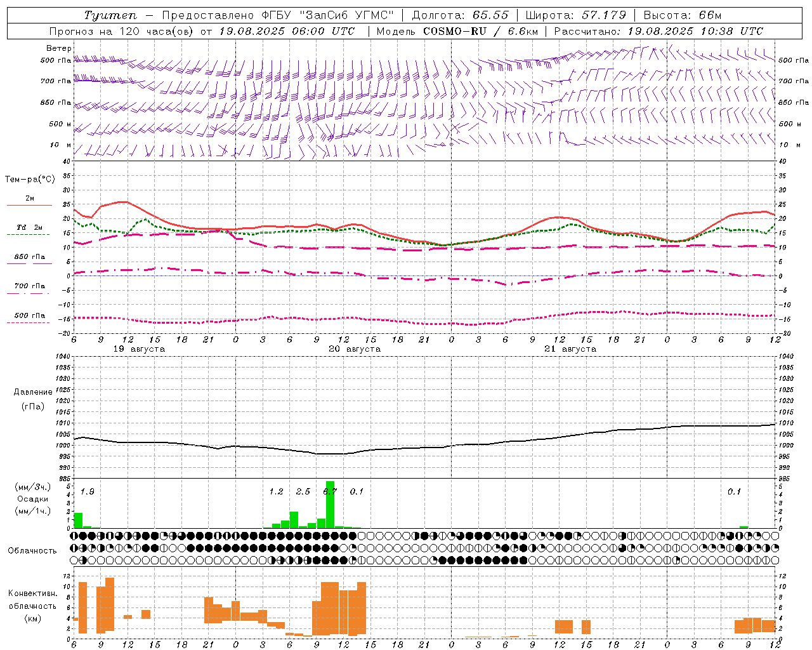Click the 21 августа date label
The height and width of the screenshot is (650, 812).
pos(570,349)
